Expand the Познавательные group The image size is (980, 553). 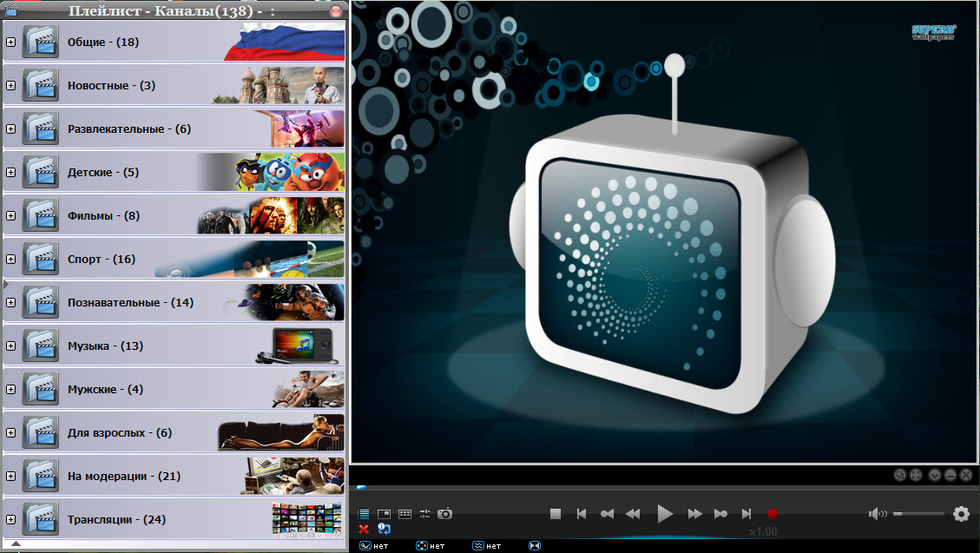coord(10,302)
